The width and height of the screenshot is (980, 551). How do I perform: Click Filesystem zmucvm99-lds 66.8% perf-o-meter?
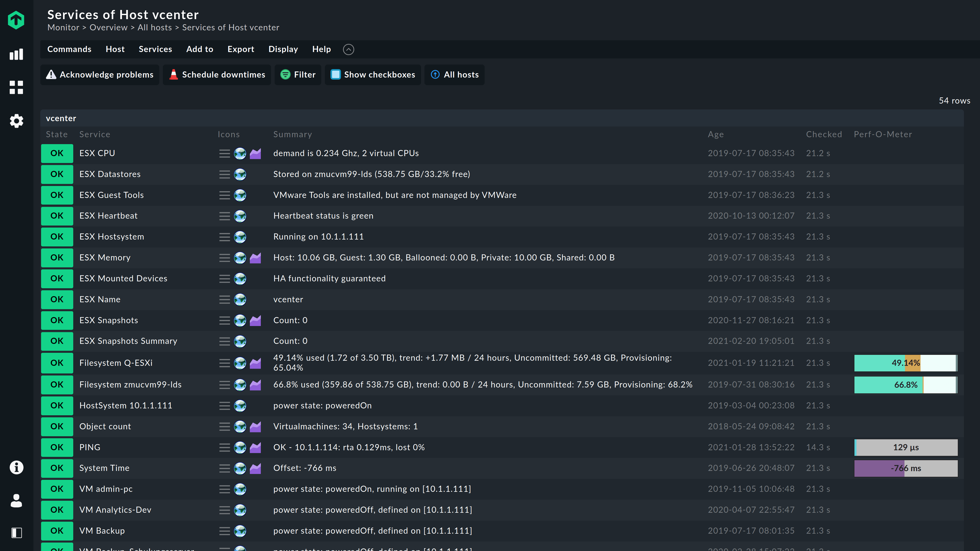pos(906,384)
